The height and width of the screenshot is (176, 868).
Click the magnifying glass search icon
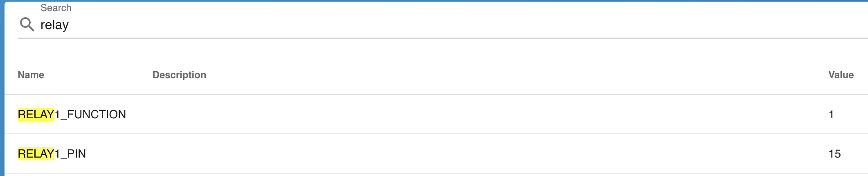coord(27,25)
